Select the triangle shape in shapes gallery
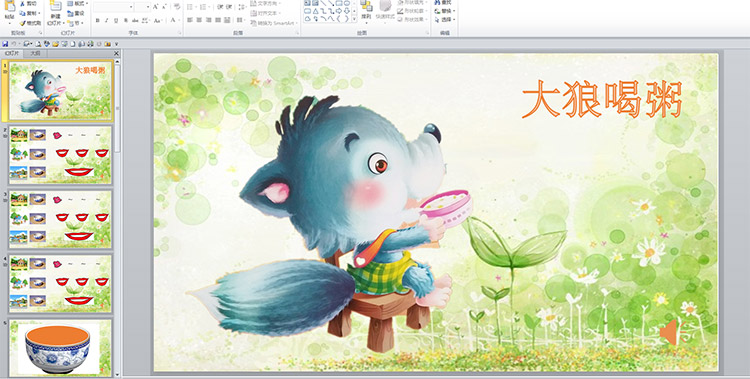 [x=316, y=11]
